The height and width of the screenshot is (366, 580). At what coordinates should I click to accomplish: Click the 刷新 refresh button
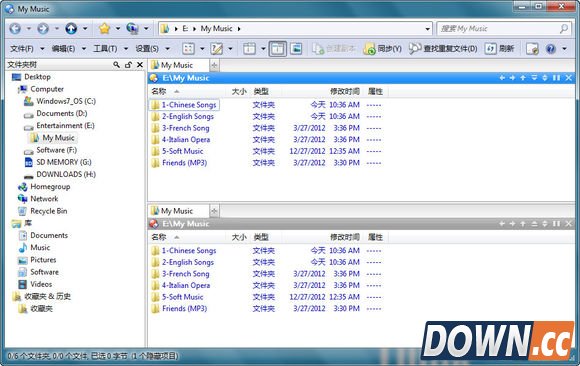click(500, 48)
